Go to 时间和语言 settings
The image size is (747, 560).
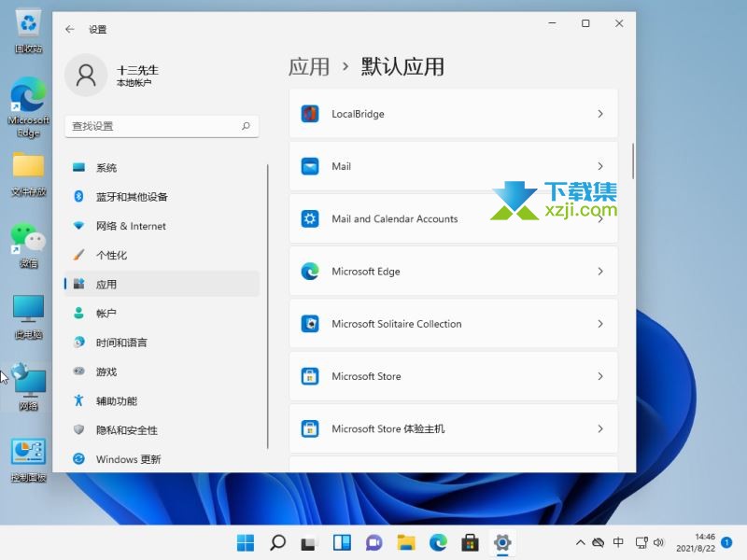(162, 343)
